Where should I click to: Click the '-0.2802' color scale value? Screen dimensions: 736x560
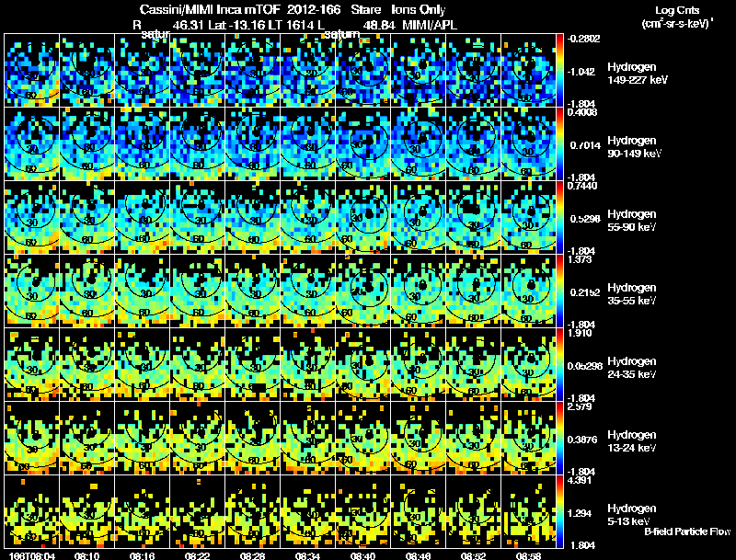coord(583,39)
